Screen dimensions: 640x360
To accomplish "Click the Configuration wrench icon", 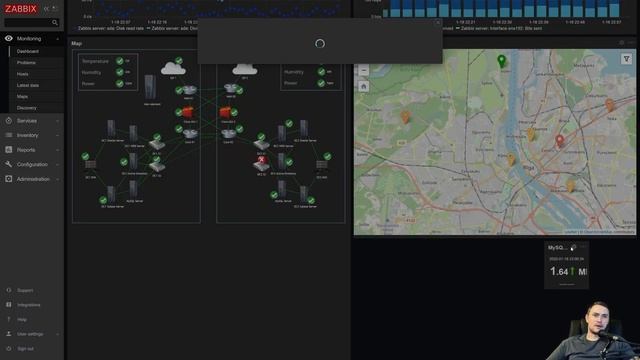I will [x=9, y=164].
